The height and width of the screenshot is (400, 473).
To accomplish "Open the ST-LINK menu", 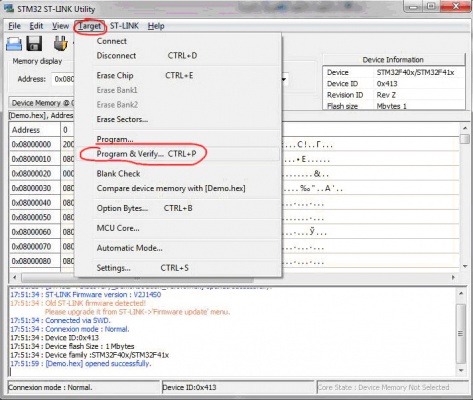I will [124, 26].
